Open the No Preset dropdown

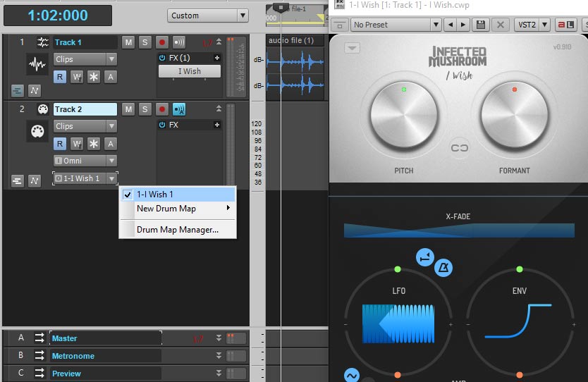397,25
